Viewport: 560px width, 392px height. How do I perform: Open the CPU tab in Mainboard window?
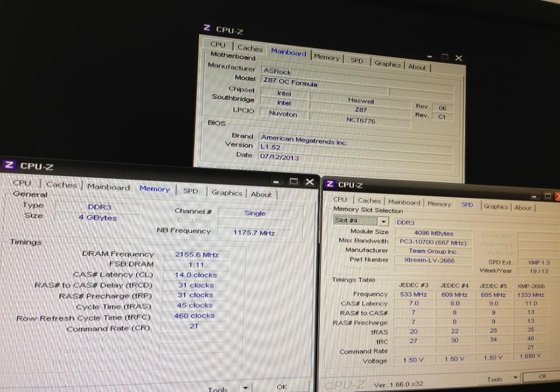(x=218, y=45)
